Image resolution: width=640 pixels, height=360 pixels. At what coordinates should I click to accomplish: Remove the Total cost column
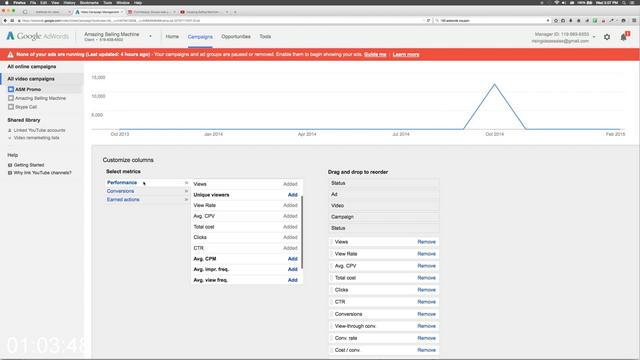click(427, 278)
